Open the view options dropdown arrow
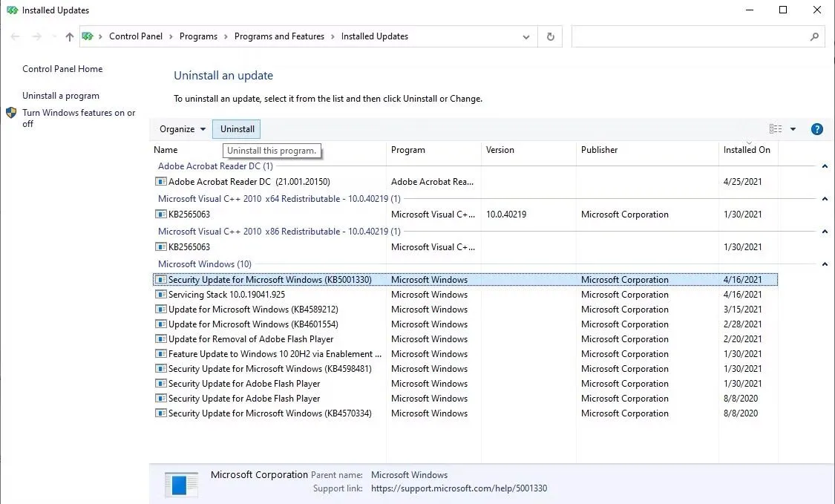This screenshot has height=504, width=835. 793,129
